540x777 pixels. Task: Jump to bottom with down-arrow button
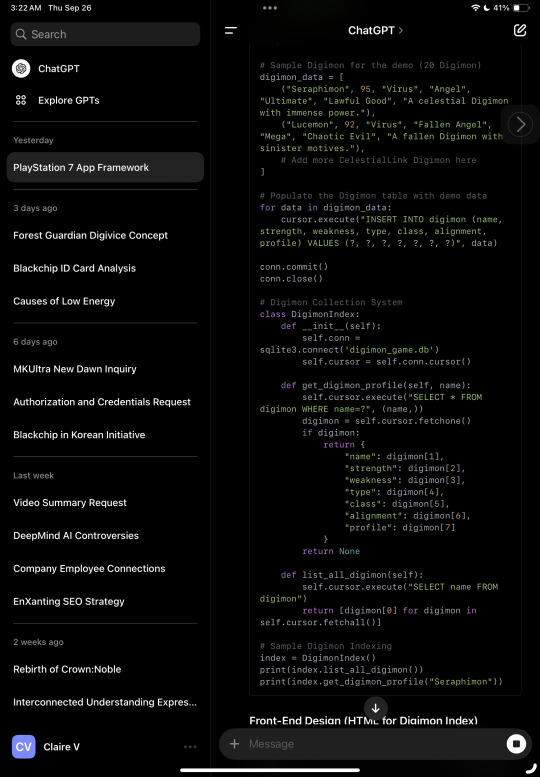[x=376, y=708]
